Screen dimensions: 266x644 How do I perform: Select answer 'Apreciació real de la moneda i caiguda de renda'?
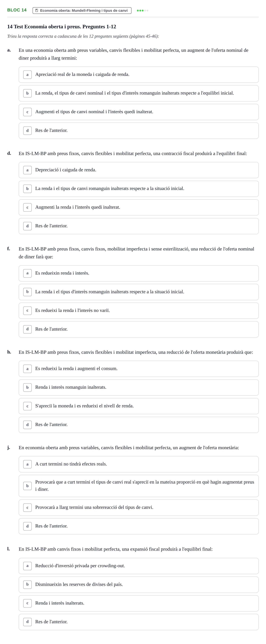tap(139, 75)
